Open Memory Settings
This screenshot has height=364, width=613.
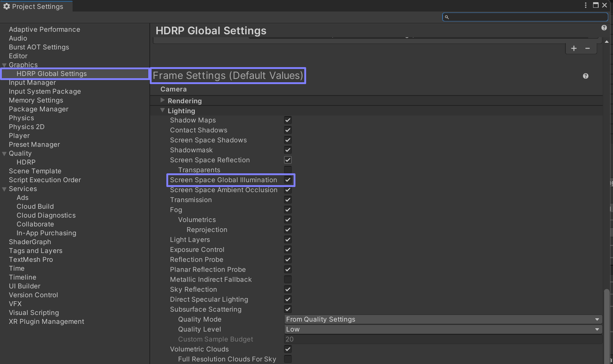[x=36, y=100]
